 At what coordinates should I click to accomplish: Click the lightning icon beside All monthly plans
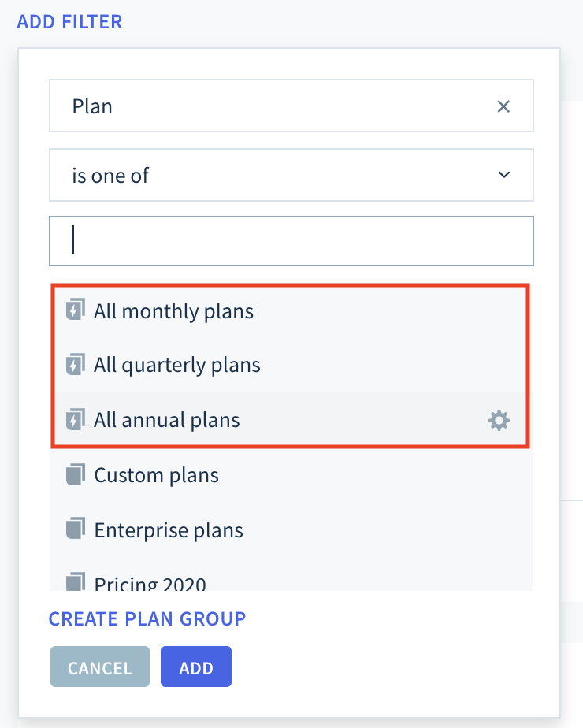pyautogui.click(x=75, y=310)
